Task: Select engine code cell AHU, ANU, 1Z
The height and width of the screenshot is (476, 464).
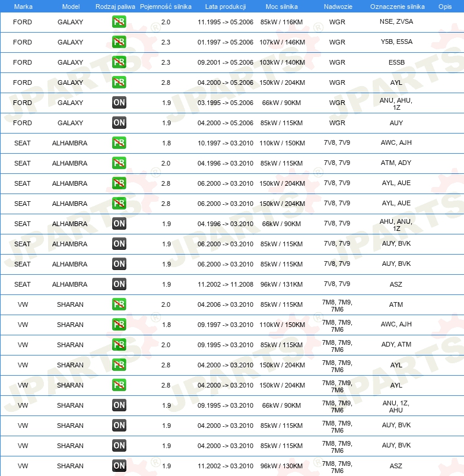Action: [396, 225]
